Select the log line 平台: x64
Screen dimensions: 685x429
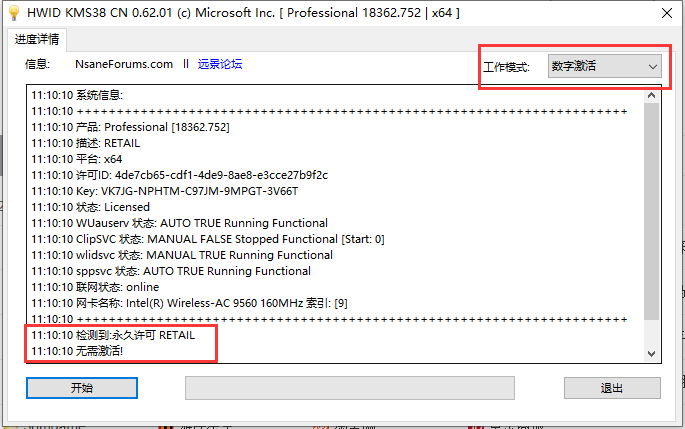[x=76, y=159]
